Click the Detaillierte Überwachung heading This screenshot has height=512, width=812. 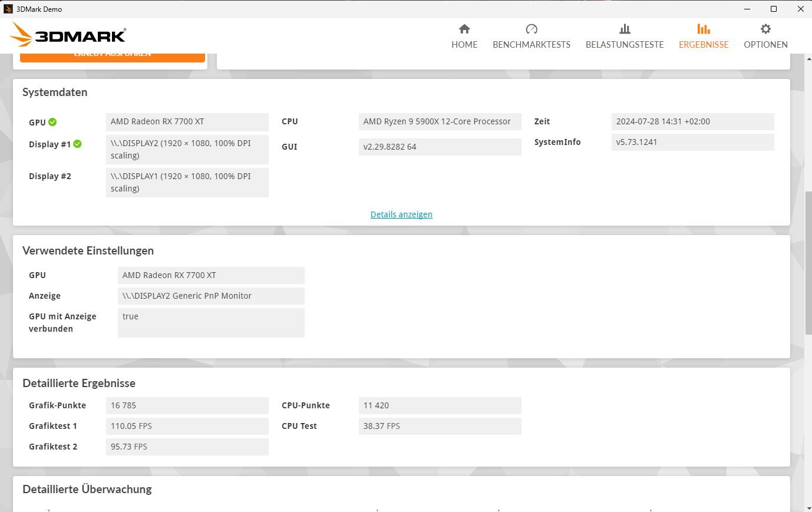[87, 490]
